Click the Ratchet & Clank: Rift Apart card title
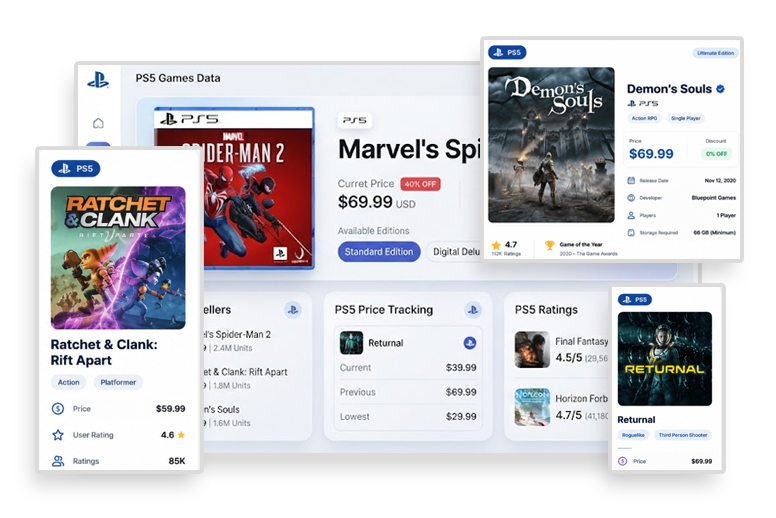 point(104,352)
